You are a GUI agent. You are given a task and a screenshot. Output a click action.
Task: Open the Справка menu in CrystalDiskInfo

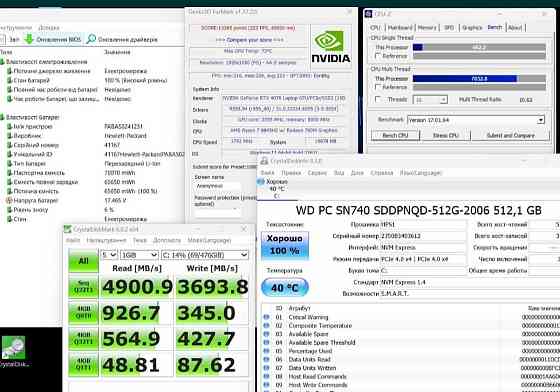click(381, 173)
